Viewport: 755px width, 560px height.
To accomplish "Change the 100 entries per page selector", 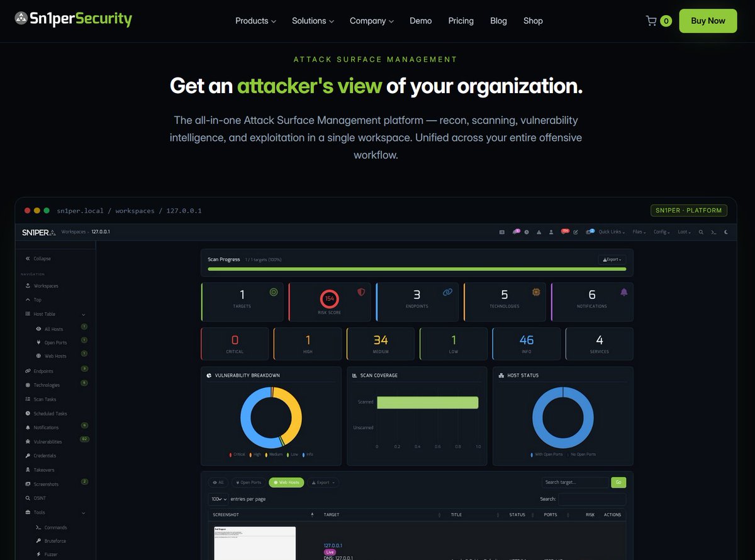I will tap(218, 499).
